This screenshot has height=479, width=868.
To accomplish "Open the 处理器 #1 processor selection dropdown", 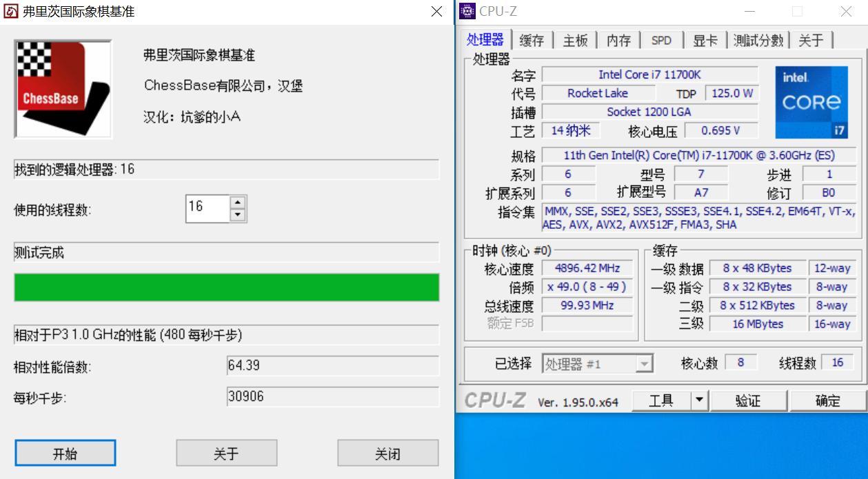I will click(646, 363).
